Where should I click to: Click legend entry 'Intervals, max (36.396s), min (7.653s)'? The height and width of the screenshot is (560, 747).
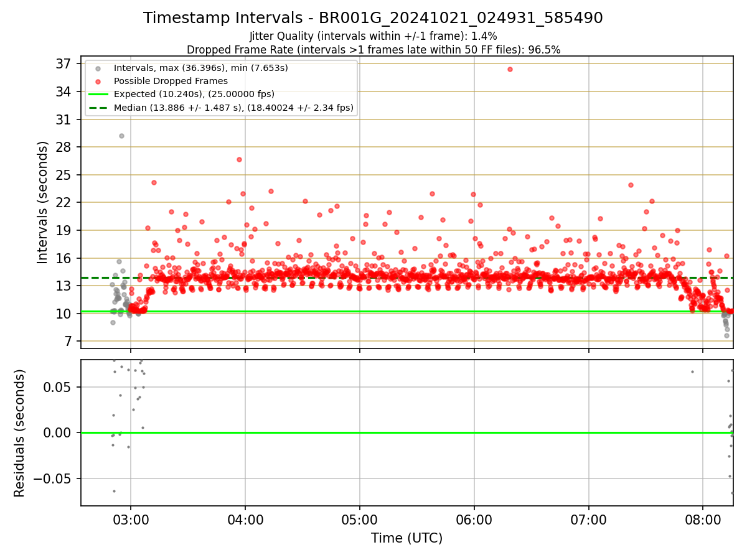(x=200, y=67)
